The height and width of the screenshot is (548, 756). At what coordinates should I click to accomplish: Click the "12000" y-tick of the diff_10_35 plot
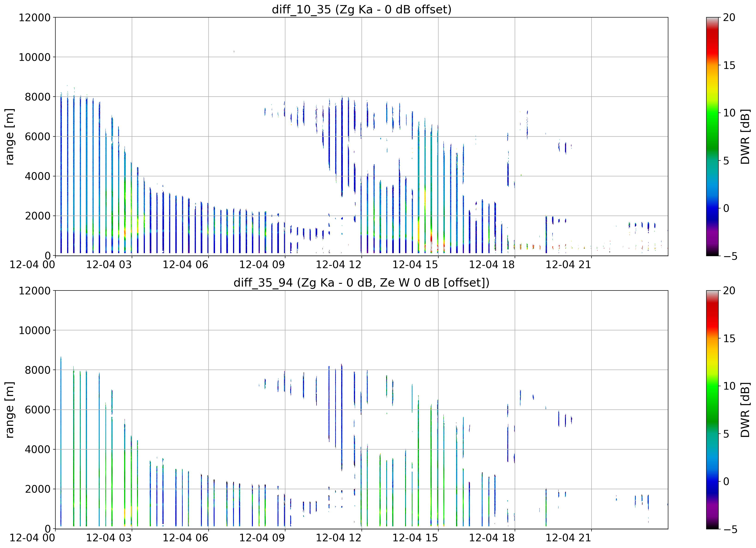[x=35, y=17]
